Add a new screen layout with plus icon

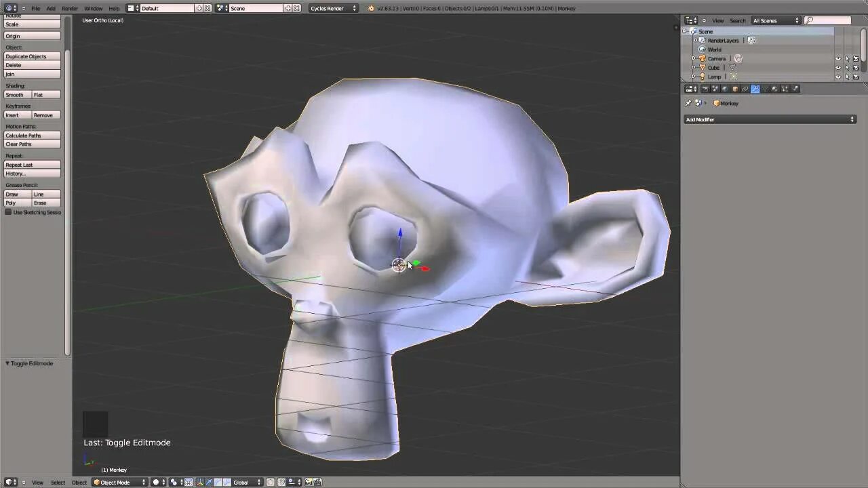click(x=199, y=8)
